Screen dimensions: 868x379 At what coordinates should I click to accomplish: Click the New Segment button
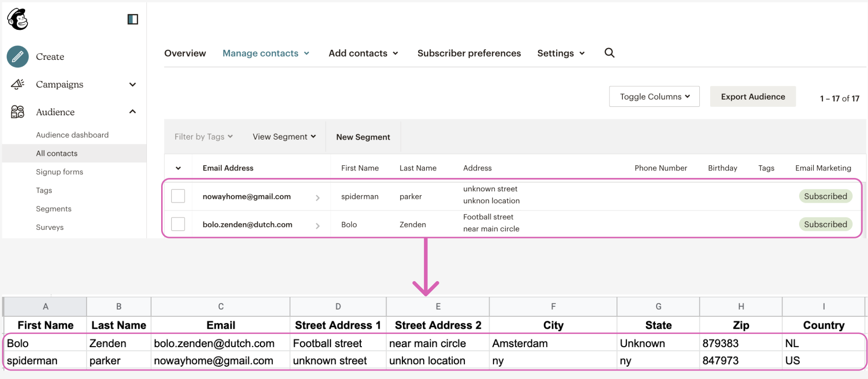363,137
